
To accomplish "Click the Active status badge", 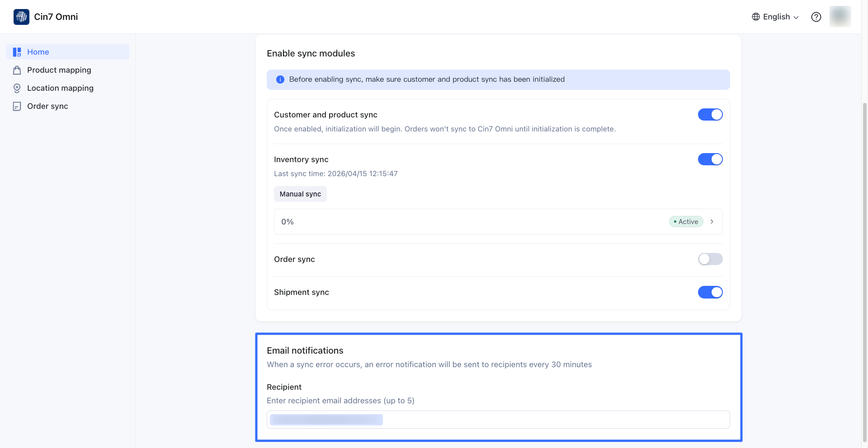I will (x=686, y=222).
